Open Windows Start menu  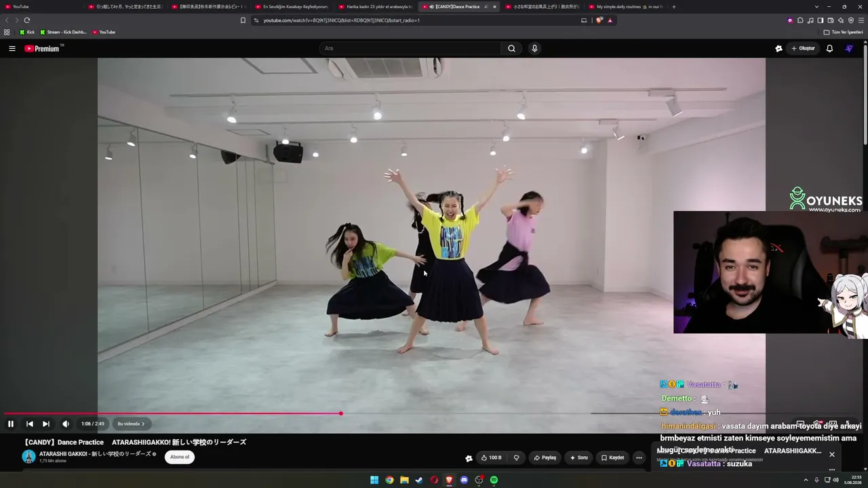pyautogui.click(x=374, y=480)
